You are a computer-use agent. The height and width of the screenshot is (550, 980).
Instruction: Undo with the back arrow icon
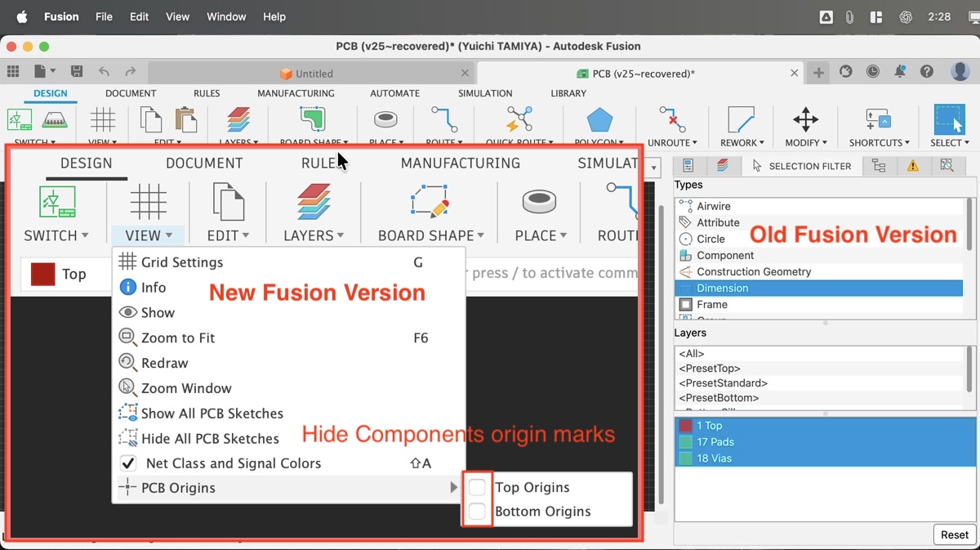coord(104,72)
